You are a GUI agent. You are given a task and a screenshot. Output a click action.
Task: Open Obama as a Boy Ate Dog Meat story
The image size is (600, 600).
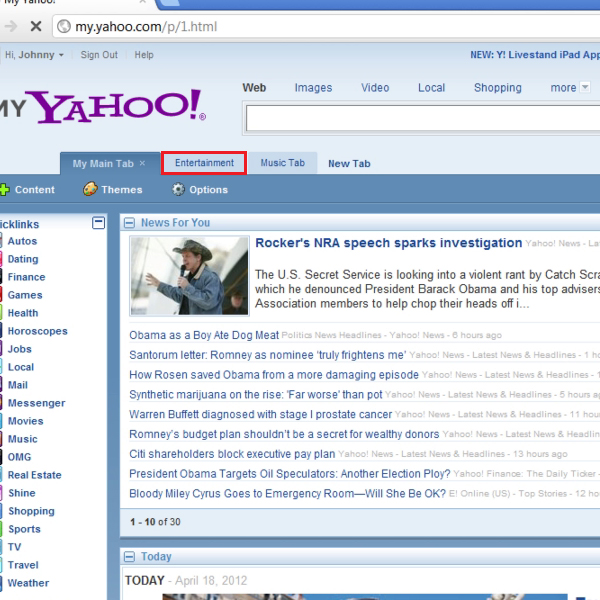pos(204,335)
